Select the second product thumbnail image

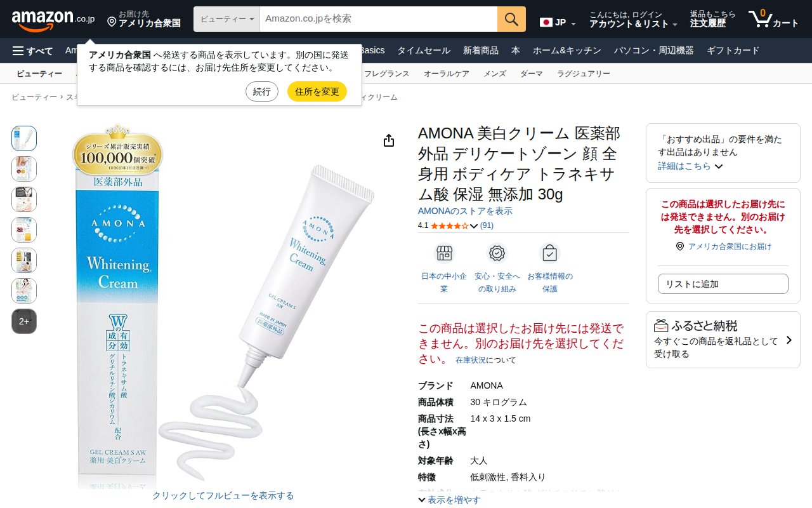(x=24, y=169)
